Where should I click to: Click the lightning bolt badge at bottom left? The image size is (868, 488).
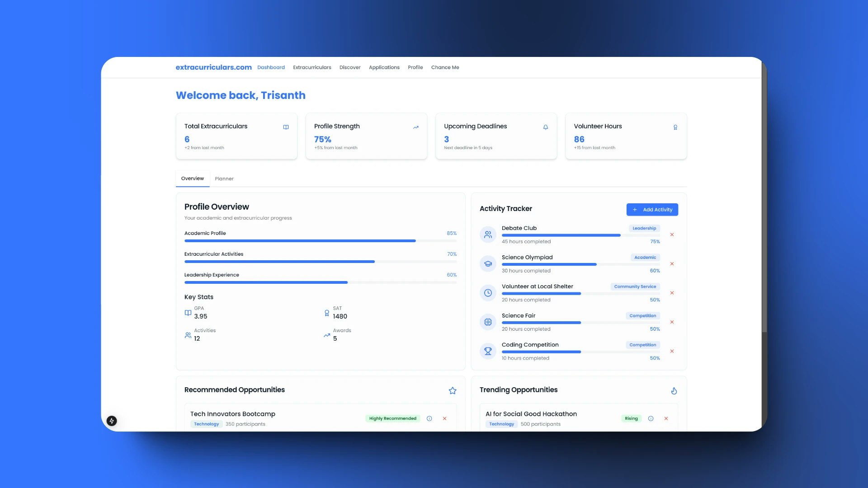(112, 421)
